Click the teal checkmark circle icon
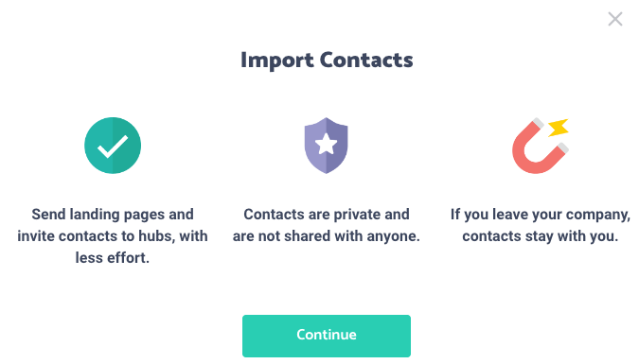Image resolution: width=639 pixels, height=364 pixels. pos(113,146)
